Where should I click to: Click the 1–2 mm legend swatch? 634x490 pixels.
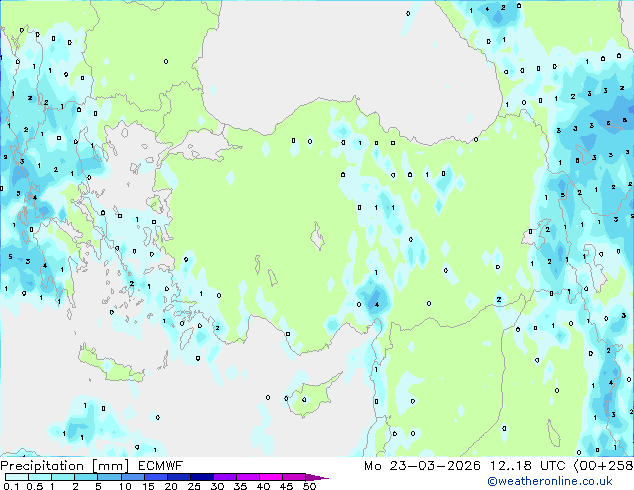click(63, 477)
